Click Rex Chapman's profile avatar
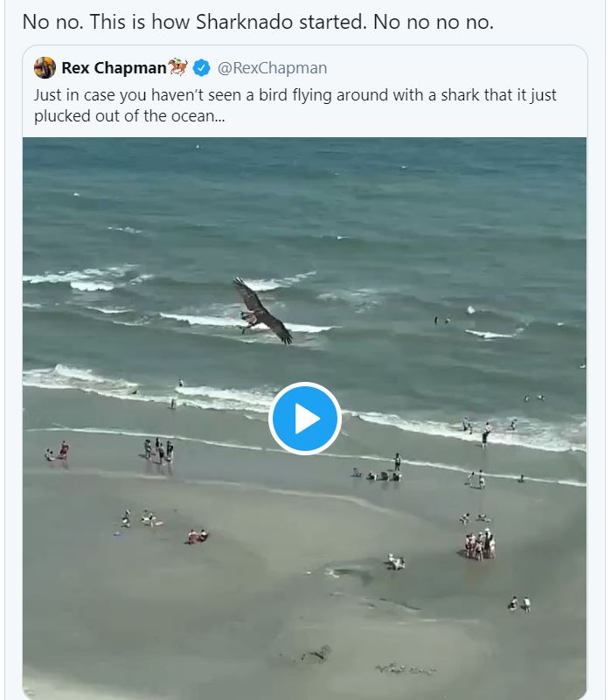The image size is (611, 700). [x=45, y=68]
